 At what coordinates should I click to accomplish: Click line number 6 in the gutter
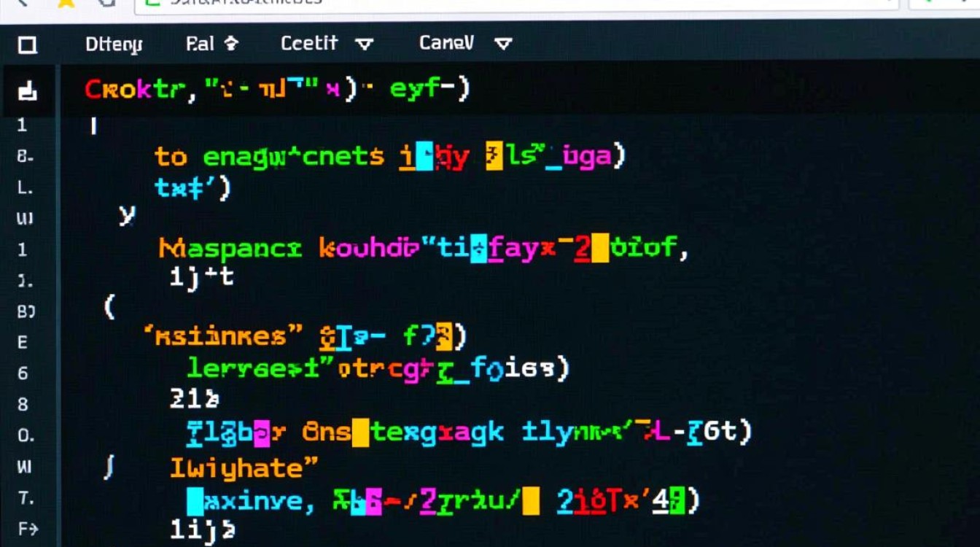[x=23, y=373]
